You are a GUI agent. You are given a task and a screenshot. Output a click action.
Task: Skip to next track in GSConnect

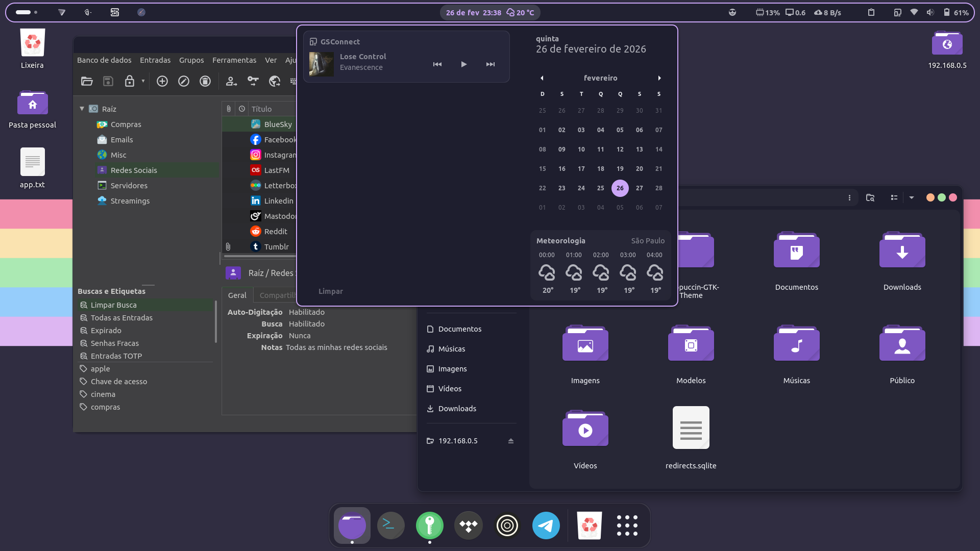click(490, 64)
